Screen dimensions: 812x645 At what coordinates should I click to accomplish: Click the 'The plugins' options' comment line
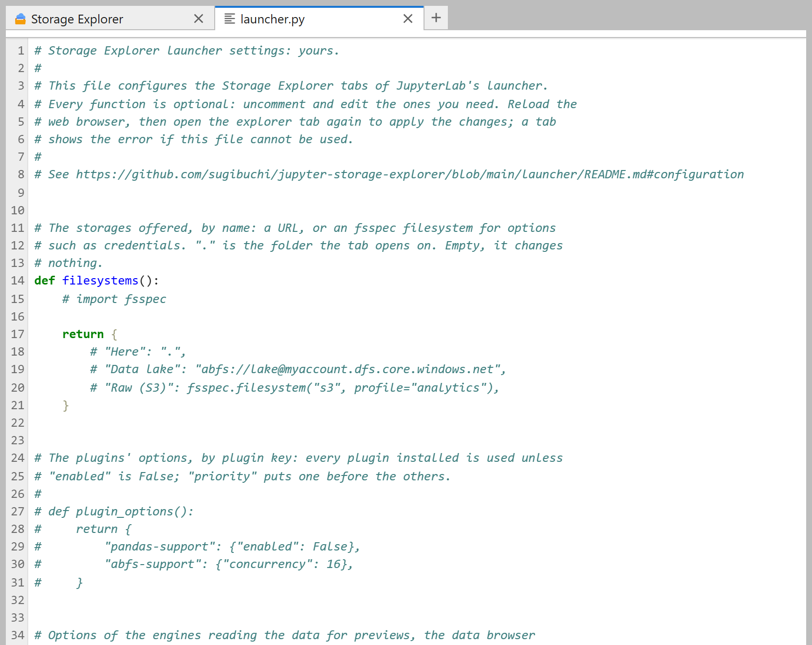[298, 458]
